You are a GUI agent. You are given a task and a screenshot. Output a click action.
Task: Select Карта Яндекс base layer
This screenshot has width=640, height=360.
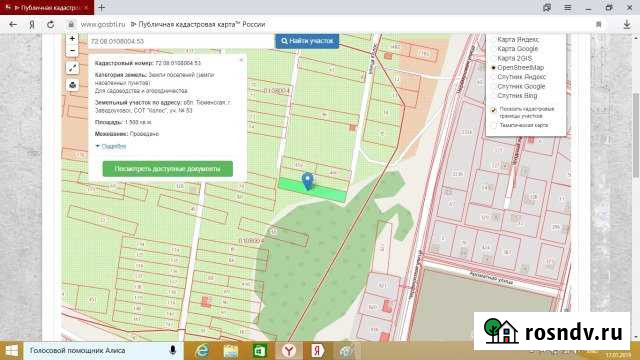pyautogui.click(x=518, y=40)
